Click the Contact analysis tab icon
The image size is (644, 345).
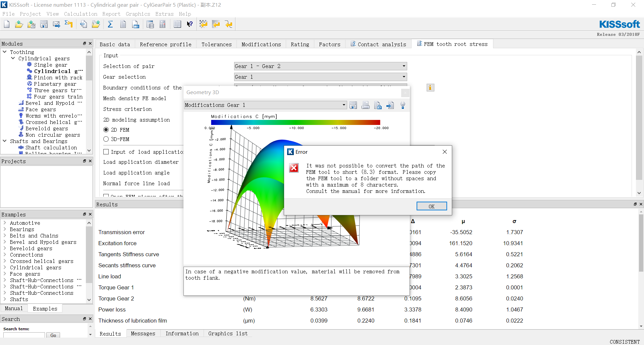(x=353, y=44)
